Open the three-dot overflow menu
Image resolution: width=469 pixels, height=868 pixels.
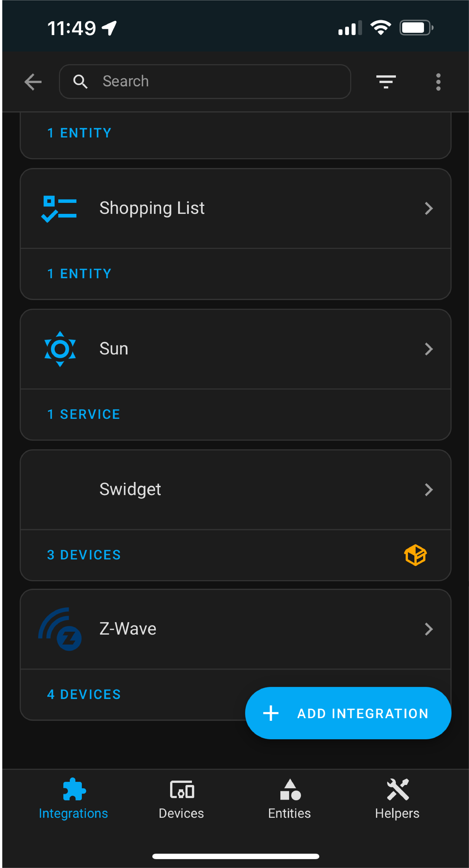pos(438,82)
